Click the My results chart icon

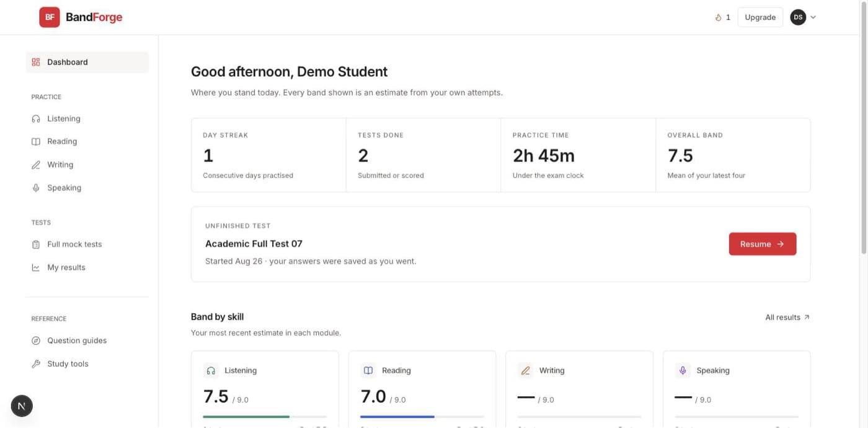pos(36,267)
